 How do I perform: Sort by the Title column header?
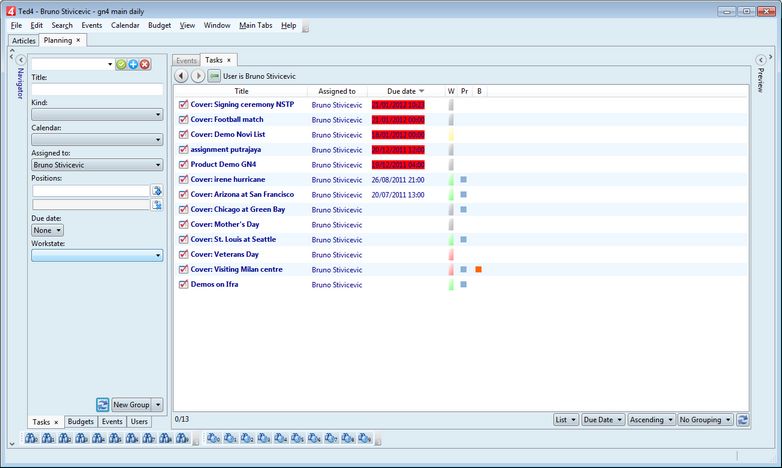(241, 91)
